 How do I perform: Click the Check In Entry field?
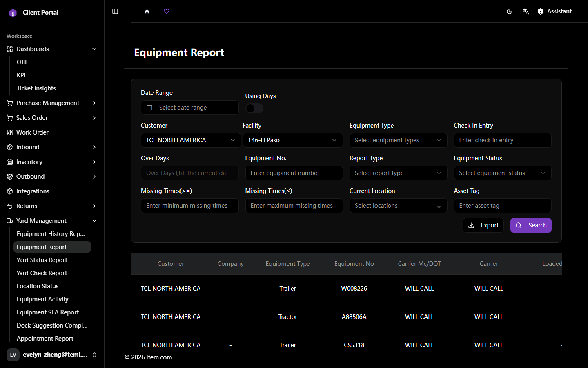pyautogui.click(x=503, y=140)
